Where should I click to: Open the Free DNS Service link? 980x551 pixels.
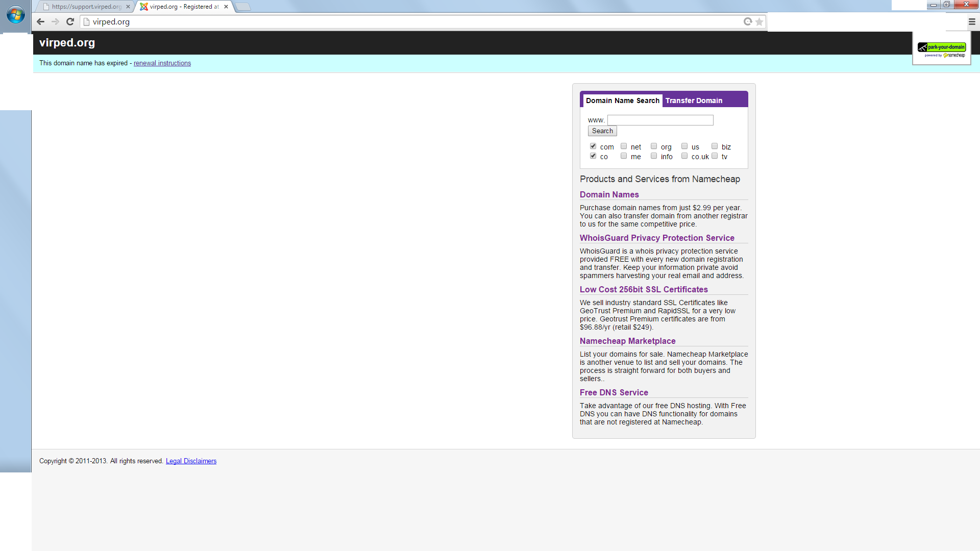point(614,392)
